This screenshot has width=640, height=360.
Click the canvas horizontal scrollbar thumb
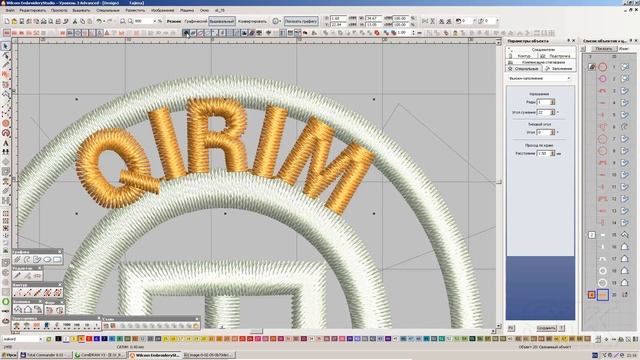click(x=256, y=331)
